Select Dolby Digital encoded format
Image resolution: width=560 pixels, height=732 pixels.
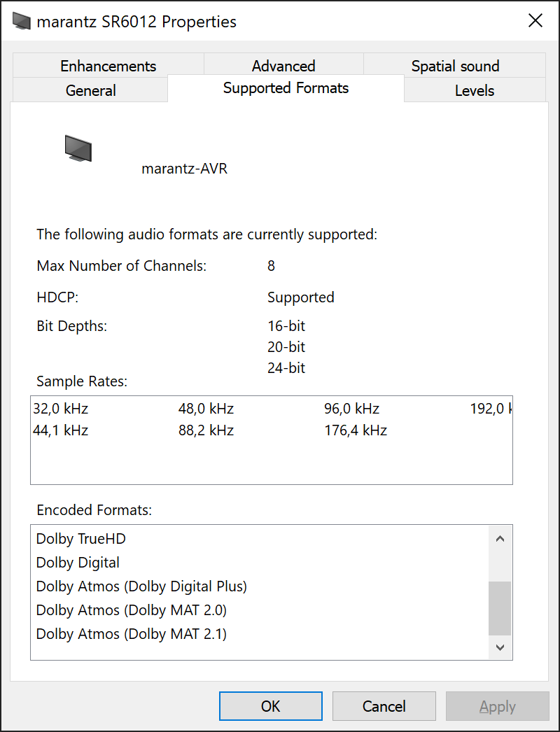tap(78, 563)
